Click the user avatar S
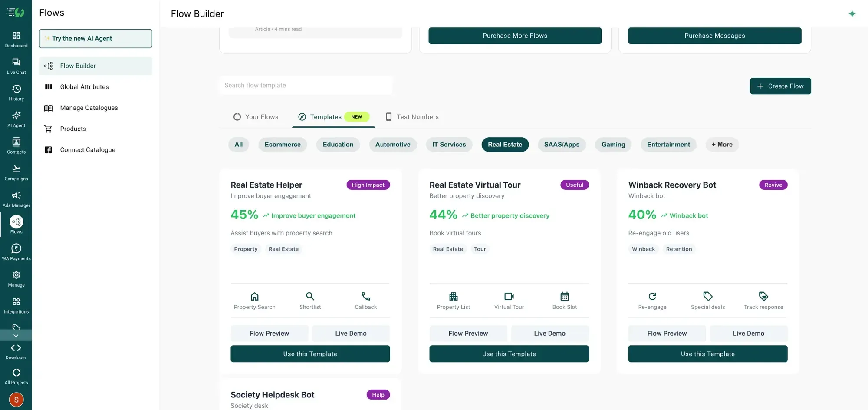Image resolution: width=868 pixels, height=410 pixels. (x=16, y=400)
